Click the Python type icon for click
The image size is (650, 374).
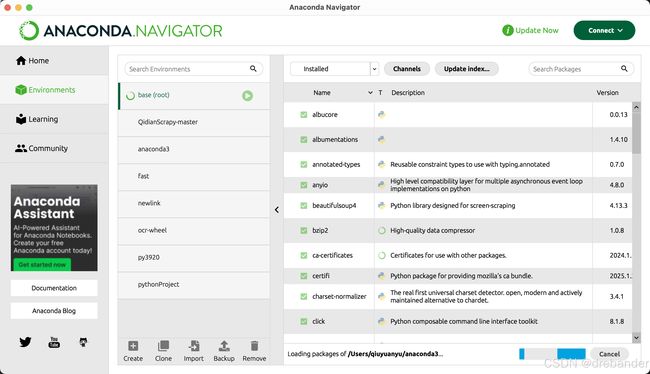click(381, 321)
